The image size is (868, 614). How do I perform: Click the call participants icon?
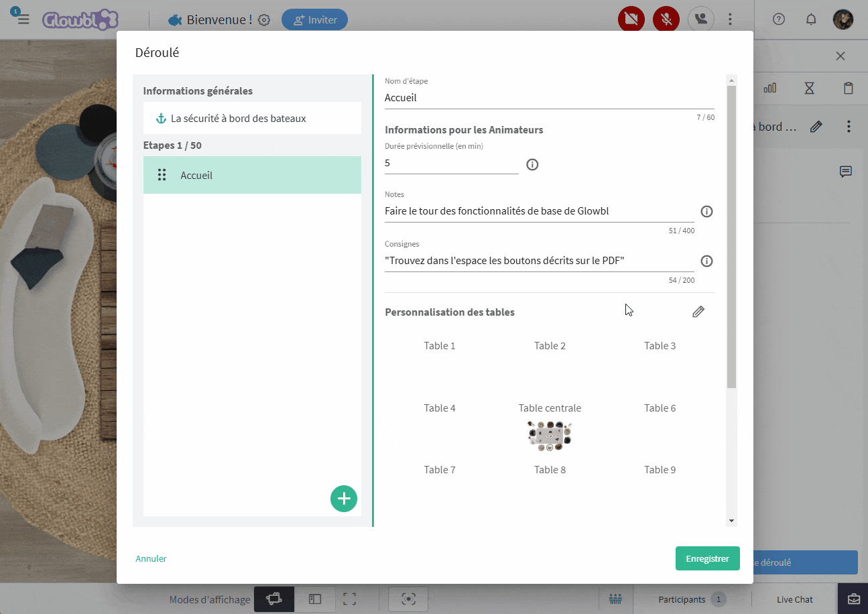(x=701, y=19)
